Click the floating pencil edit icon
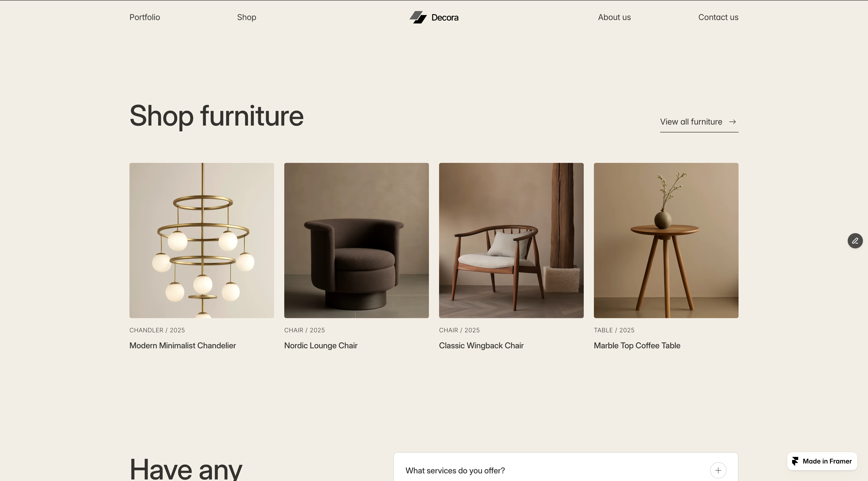The height and width of the screenshot is (481, 868). (855, 241)
